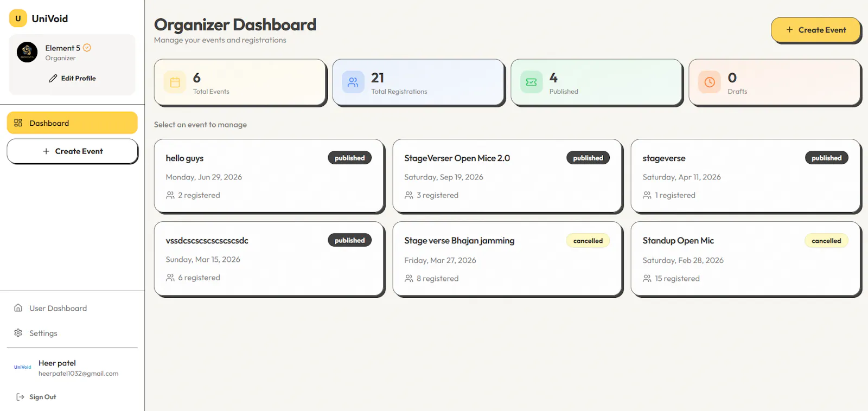Open the Published stat card
The image size is (868, 411).
[597, 82]
